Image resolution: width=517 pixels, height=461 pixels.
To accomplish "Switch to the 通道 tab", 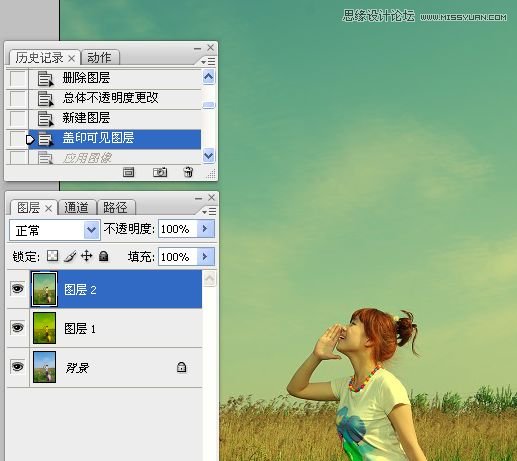I will 77,208.
